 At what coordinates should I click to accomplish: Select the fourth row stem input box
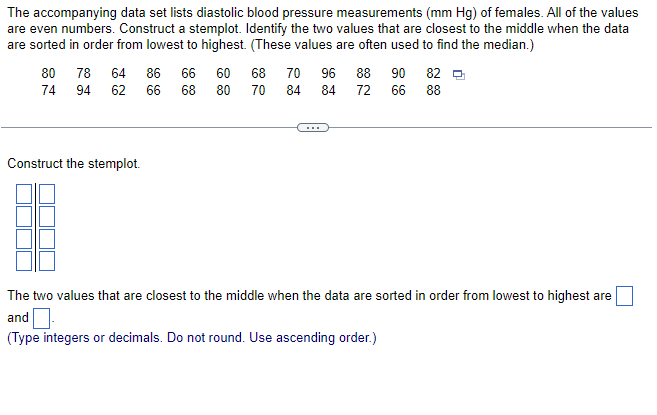tap(24, 261)
